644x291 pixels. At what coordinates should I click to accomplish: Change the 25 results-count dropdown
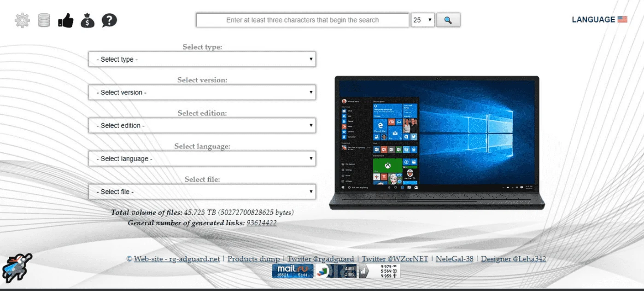422,20
